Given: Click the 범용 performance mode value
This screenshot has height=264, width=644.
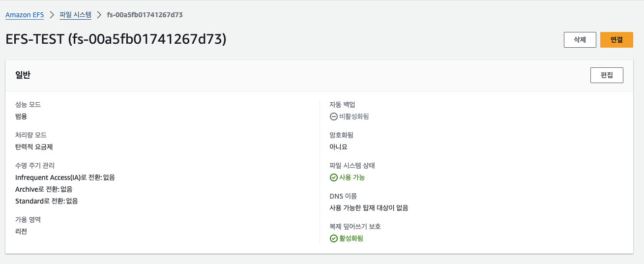Looking at the screenshot, I should coord(21,117).
